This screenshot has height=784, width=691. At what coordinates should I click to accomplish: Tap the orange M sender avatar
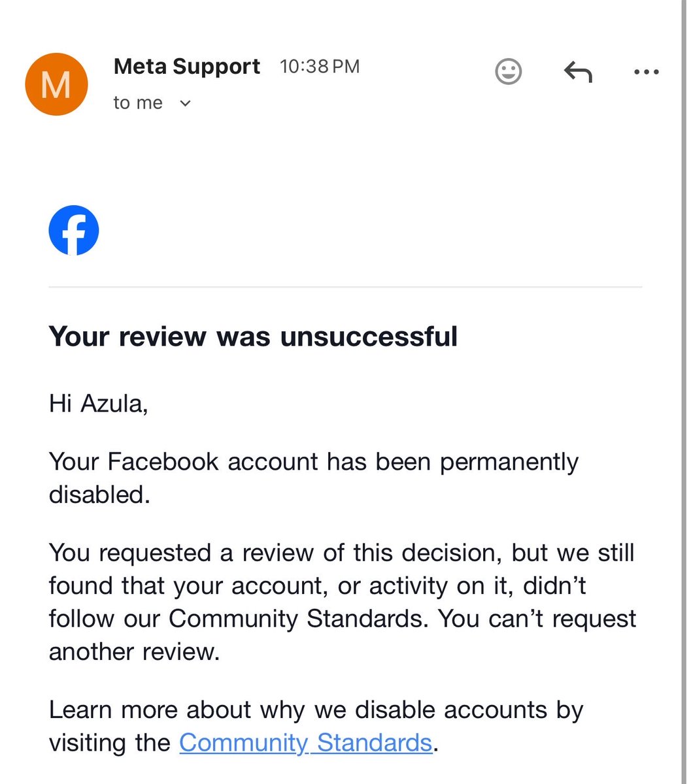[56, 84]
